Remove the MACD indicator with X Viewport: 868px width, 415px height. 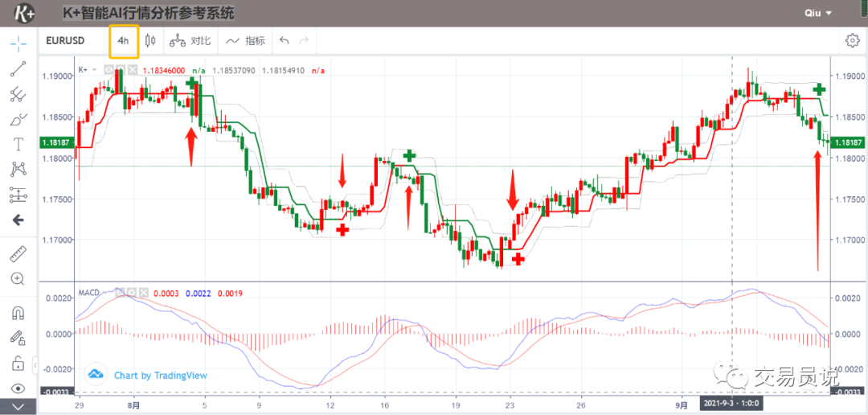pos(143,292)
